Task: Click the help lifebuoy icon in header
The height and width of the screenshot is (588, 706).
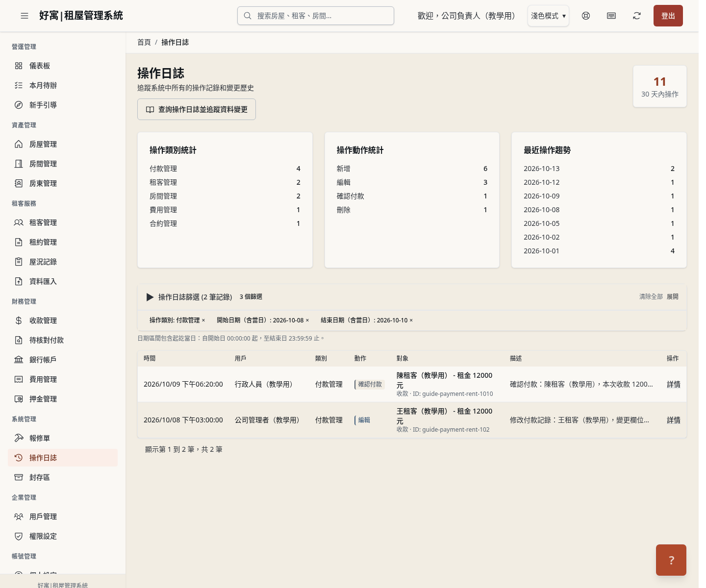Action: pos(586,16)
